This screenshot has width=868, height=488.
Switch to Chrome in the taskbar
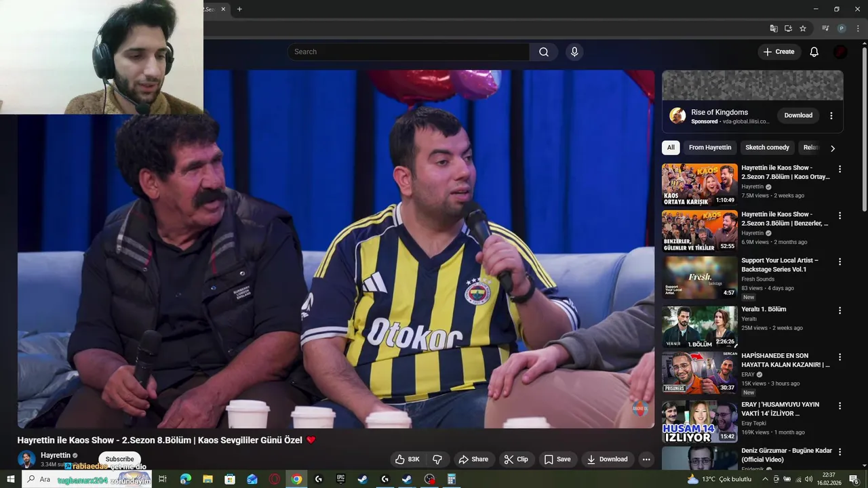point(296,479)
